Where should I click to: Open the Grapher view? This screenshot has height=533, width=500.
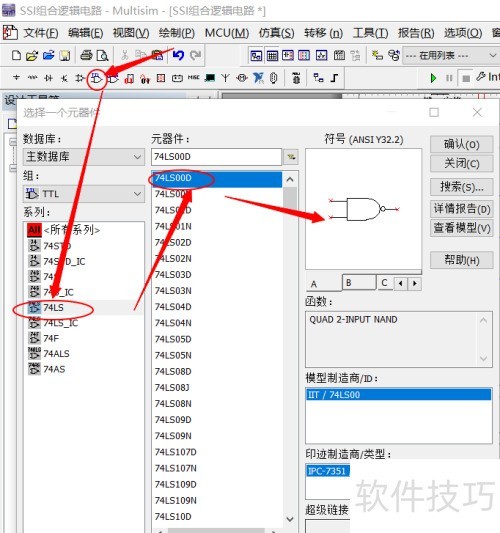(x=321, y=55)
